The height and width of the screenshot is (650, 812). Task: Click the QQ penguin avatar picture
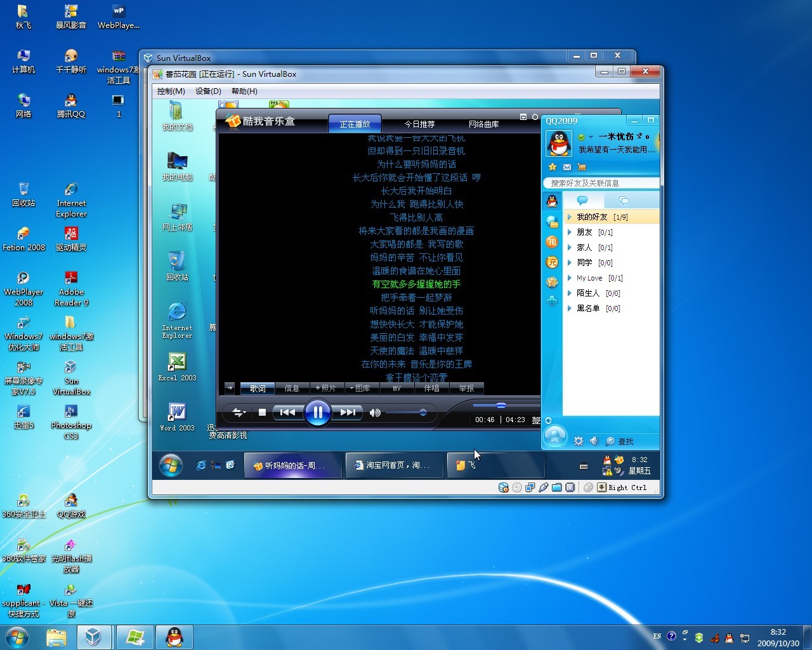[x=559, y=143]
